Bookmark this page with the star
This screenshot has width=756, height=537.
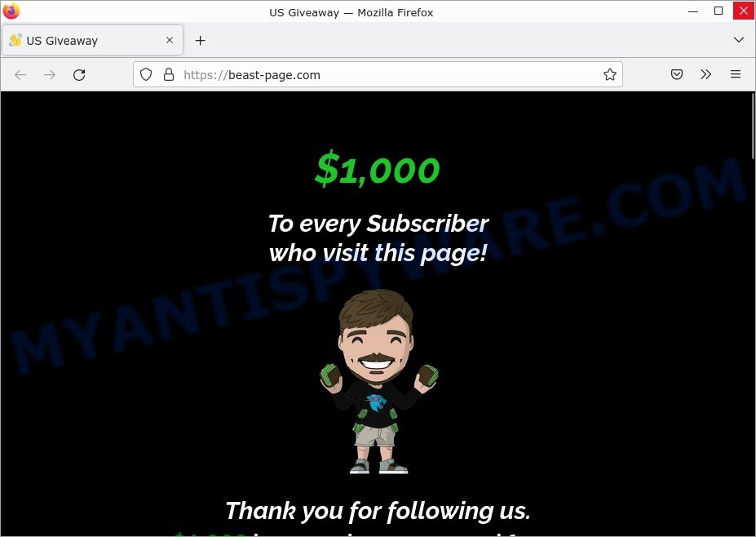point(609,74)
